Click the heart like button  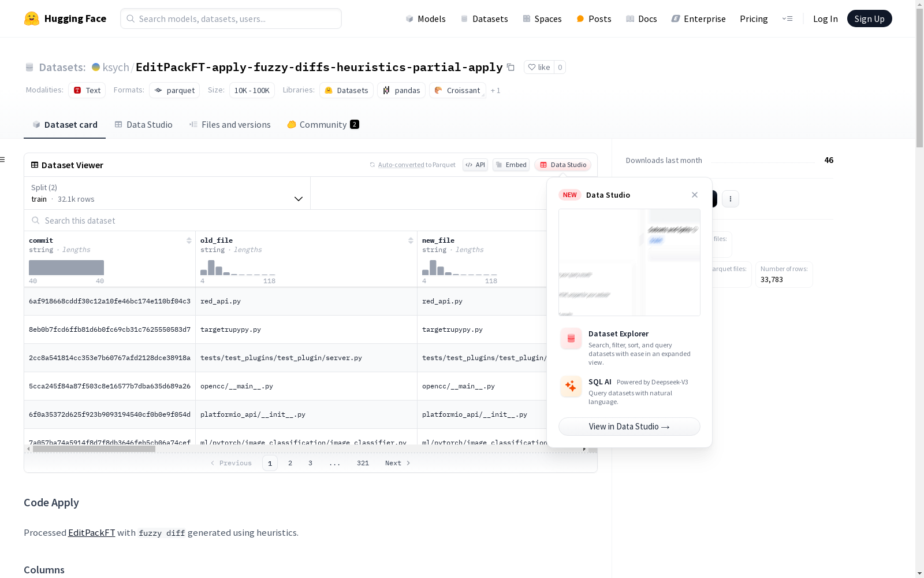click(539, 67)
